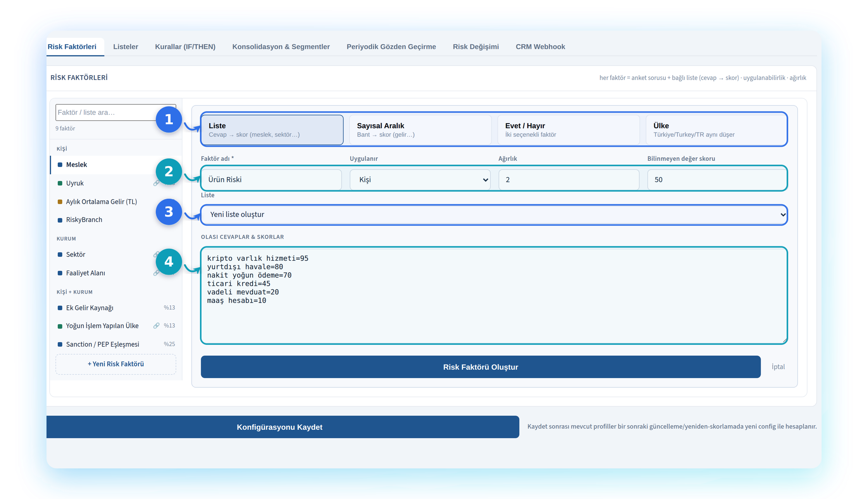Select the Liste factor type option

[272, 130]
